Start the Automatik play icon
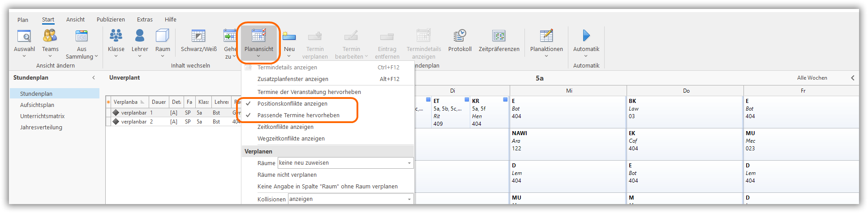868x213 pixels. pyautogui.click(x=586, y=35)
